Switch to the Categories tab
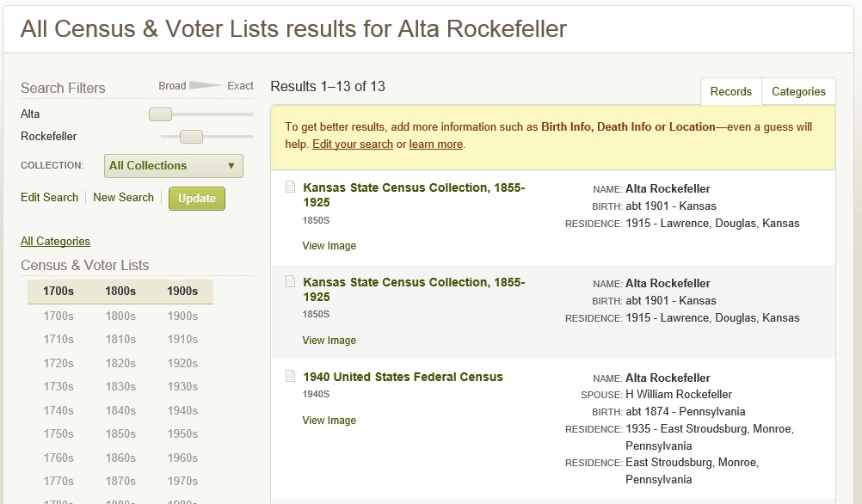Screen dimensions: 862x504 [798, 91]
